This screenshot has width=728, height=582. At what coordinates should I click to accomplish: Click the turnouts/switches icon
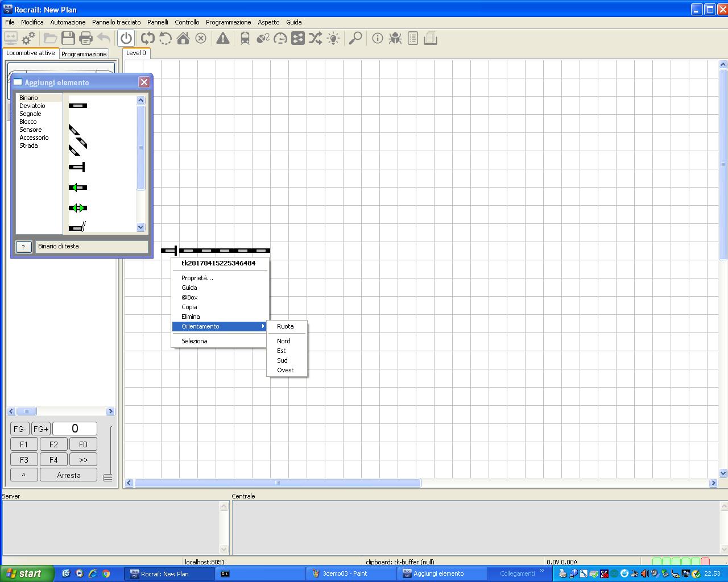point(263,39)
